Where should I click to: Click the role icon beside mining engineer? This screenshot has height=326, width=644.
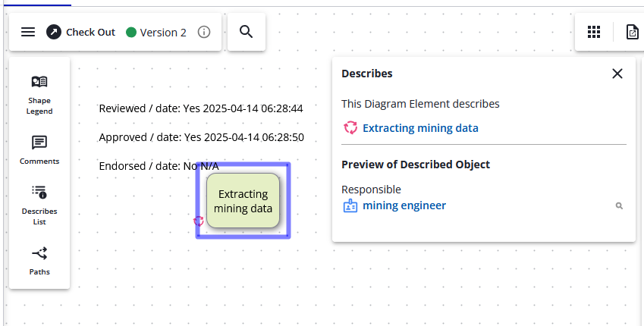click(350, 205)
